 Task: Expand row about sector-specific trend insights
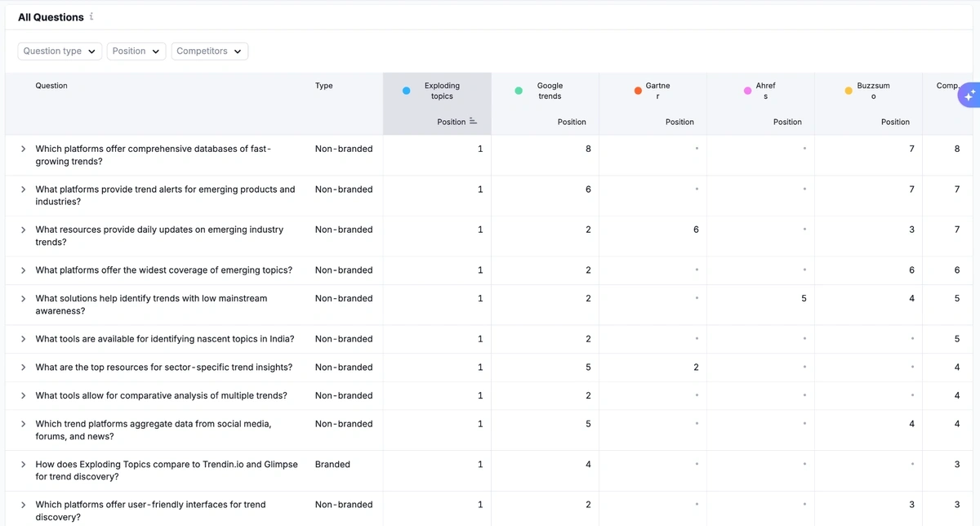click(23, 367)
